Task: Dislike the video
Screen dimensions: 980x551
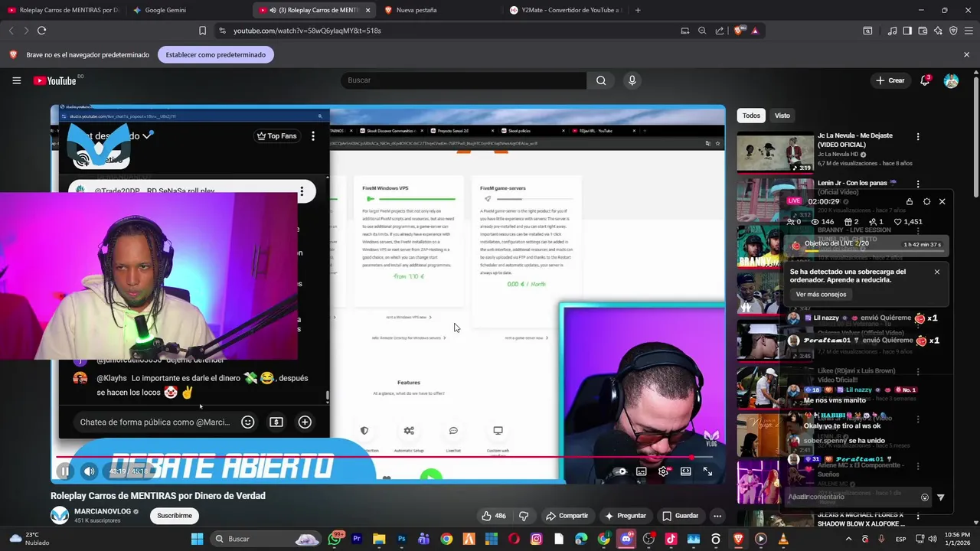Action: [x=524, y=516]
